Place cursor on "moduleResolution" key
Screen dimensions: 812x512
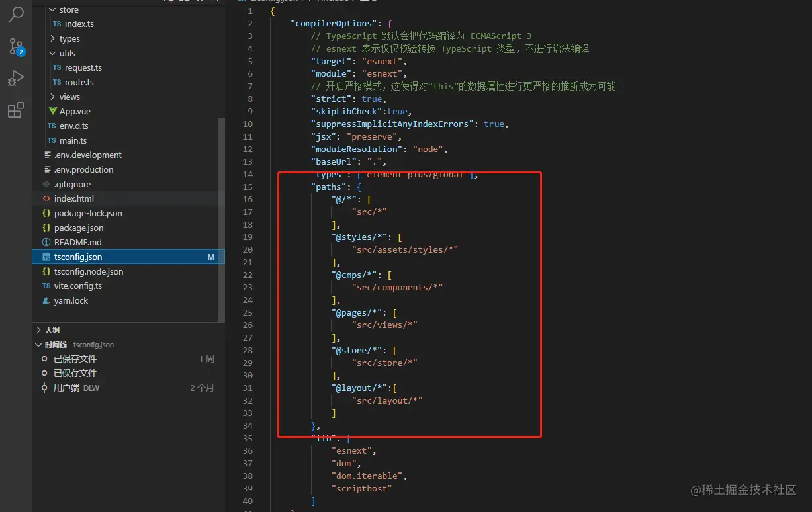[357, 149]
